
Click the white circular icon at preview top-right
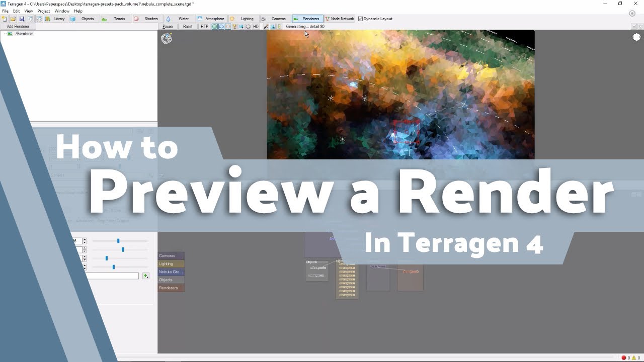click(636, 37)
